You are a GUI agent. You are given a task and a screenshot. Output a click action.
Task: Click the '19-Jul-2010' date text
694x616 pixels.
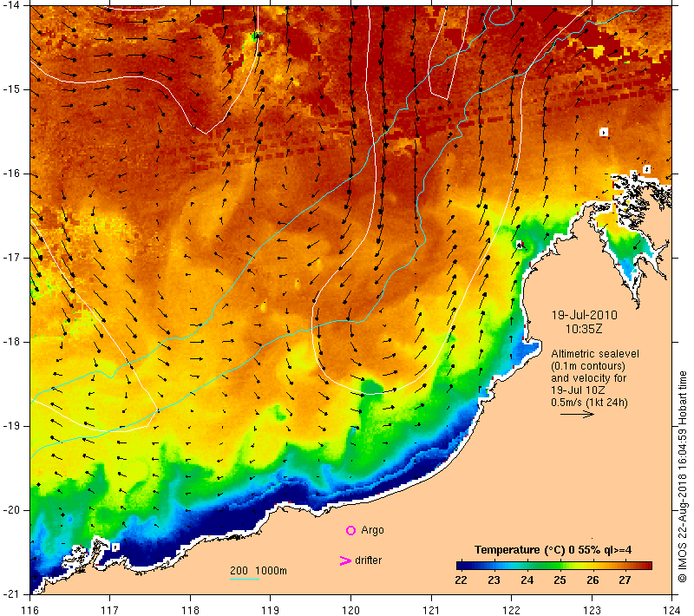coord(584,315)
